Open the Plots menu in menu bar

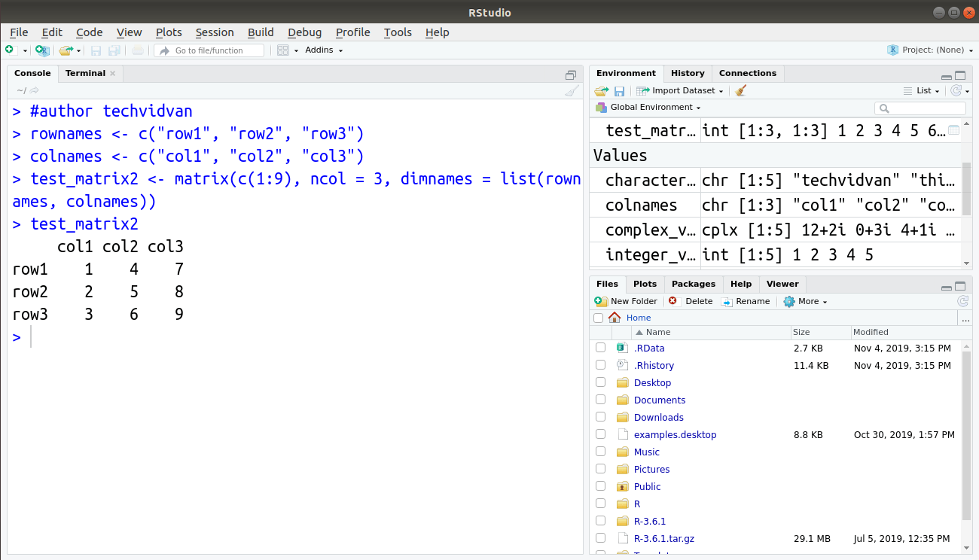tap(169, 32)
